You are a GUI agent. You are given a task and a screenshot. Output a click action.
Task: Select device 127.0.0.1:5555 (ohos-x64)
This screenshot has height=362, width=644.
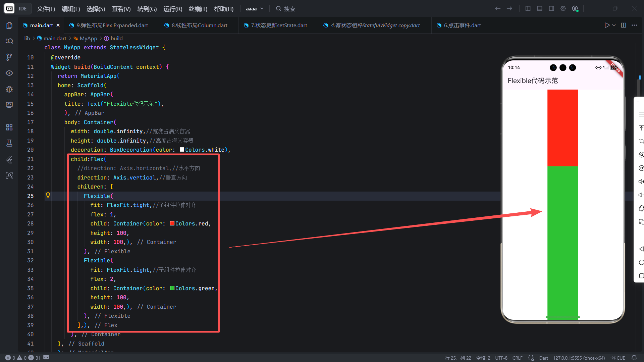(x=579, y=358)
